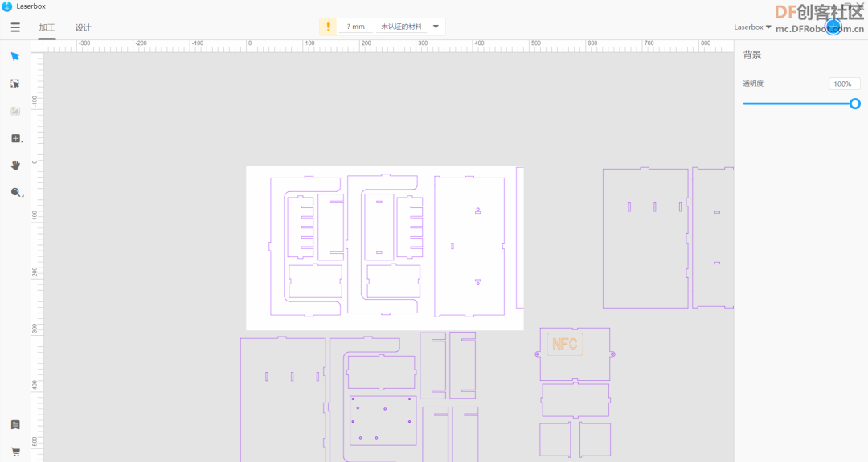868x462 pixels.
Task: Open the Laserbox device dropdown
Action: (x=752, y=27)
